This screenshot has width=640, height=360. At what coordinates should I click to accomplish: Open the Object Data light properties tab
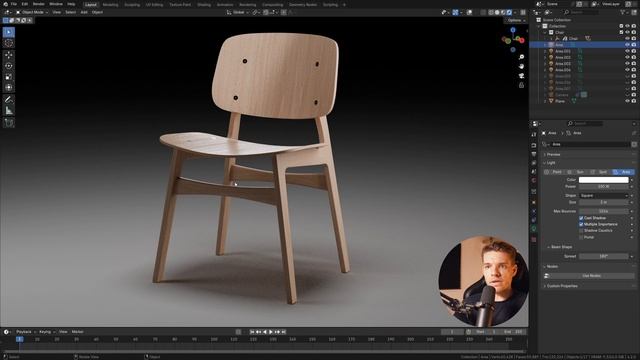click(x=534, y=229)
